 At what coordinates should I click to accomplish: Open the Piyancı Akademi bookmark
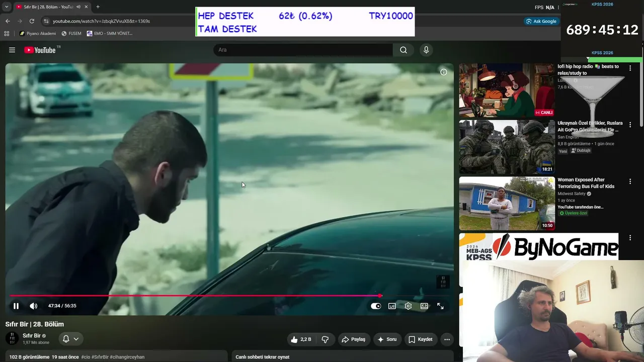point(38,34)
